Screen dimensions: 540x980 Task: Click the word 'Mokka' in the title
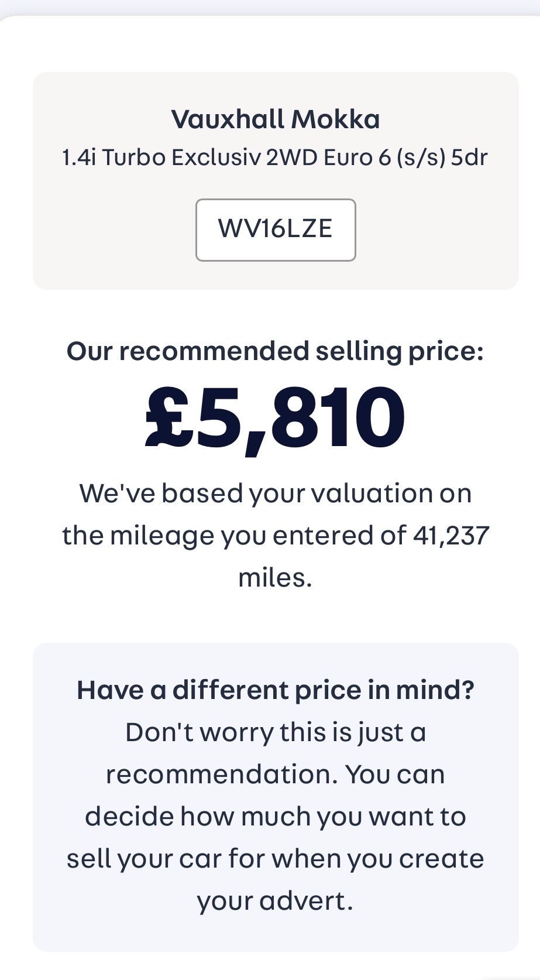coord(335,119)
